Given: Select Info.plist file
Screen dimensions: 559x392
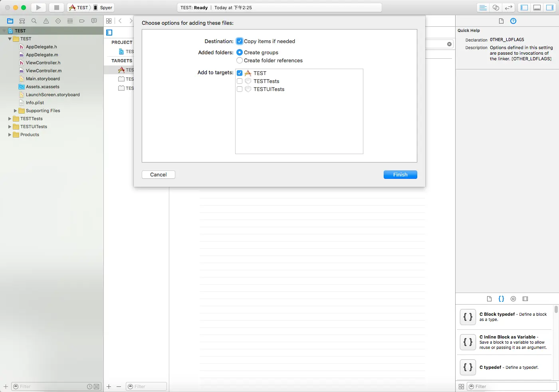Looking at the screenshot, I should pyautogui.click(x=35, y=103).
